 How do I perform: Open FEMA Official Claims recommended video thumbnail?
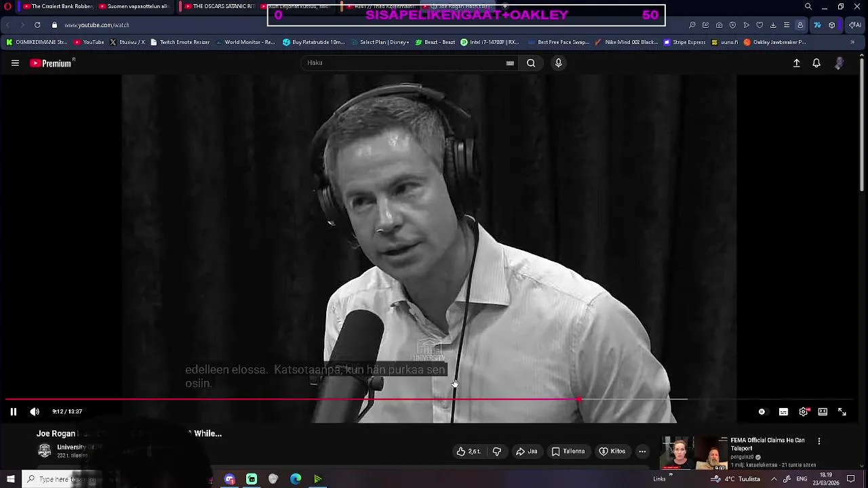[694, 453]
